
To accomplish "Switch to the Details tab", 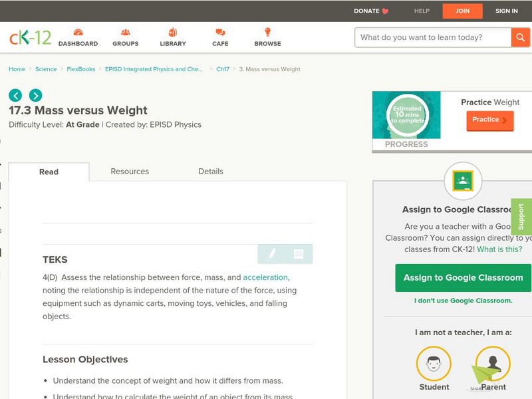I will point(211,172).
